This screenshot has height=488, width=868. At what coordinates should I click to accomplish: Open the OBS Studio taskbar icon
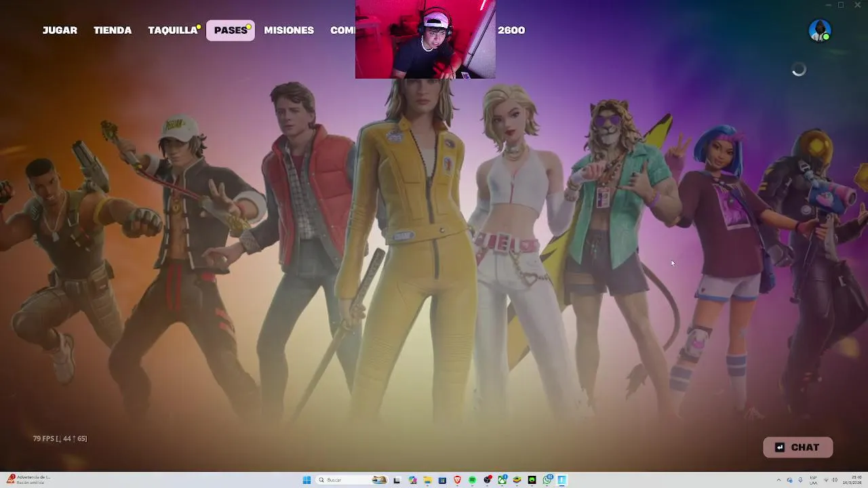point(488,480)
